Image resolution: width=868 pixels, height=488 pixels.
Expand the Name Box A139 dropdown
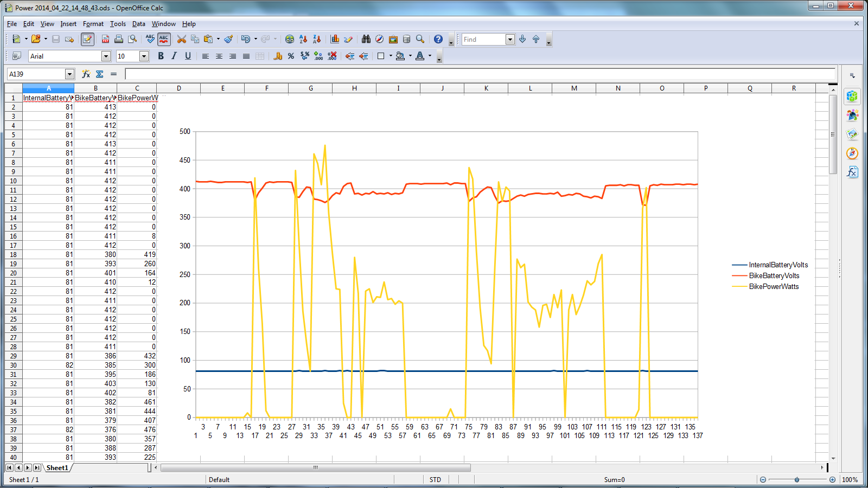pos(69,74)
